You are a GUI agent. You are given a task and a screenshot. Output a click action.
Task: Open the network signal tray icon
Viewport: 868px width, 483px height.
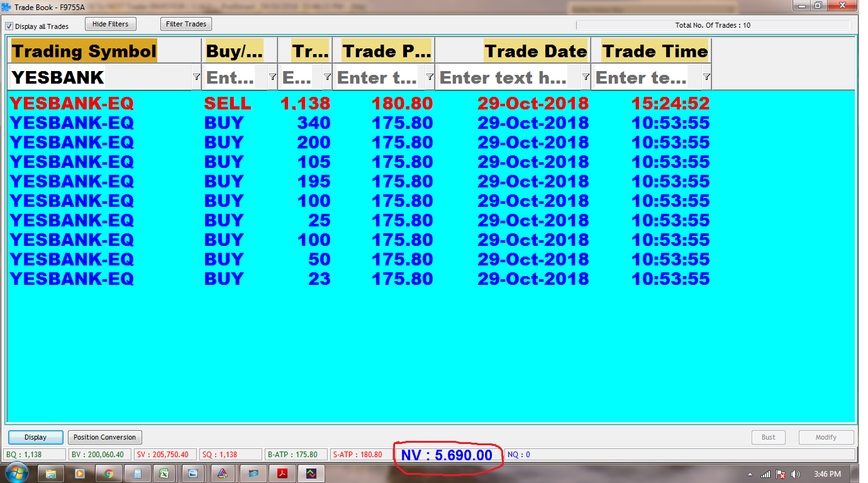[766, 474]
